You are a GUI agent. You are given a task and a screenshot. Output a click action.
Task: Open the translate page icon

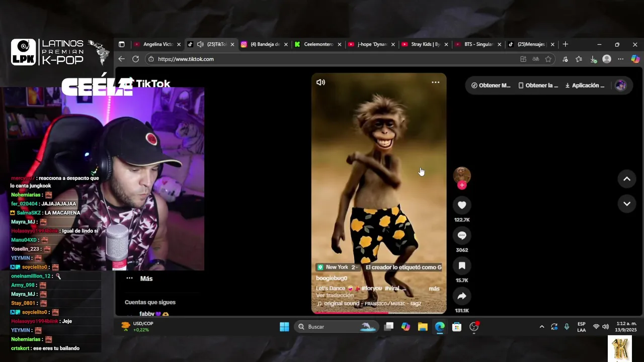coord(536,59)
